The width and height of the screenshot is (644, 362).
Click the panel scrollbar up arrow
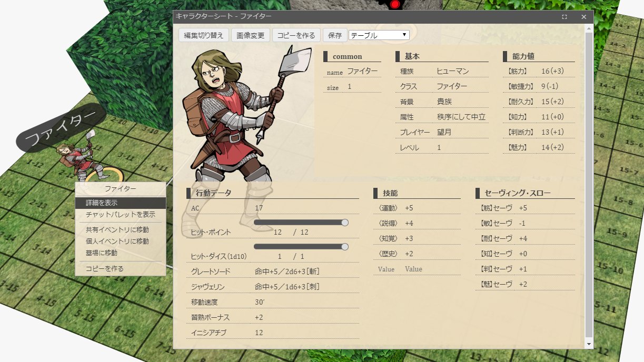(589, 28)
